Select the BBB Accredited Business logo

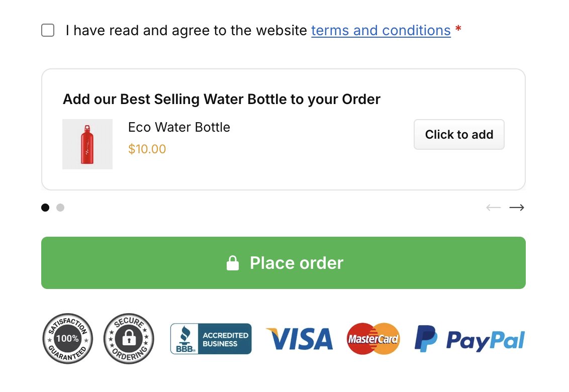tap(211, 339)
